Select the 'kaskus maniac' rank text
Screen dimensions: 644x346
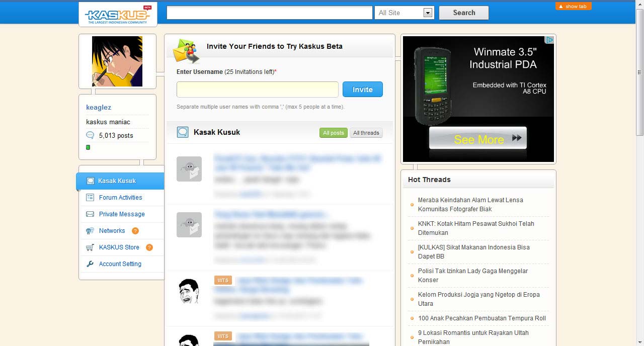pyautogui.click(x=108, y=122)
